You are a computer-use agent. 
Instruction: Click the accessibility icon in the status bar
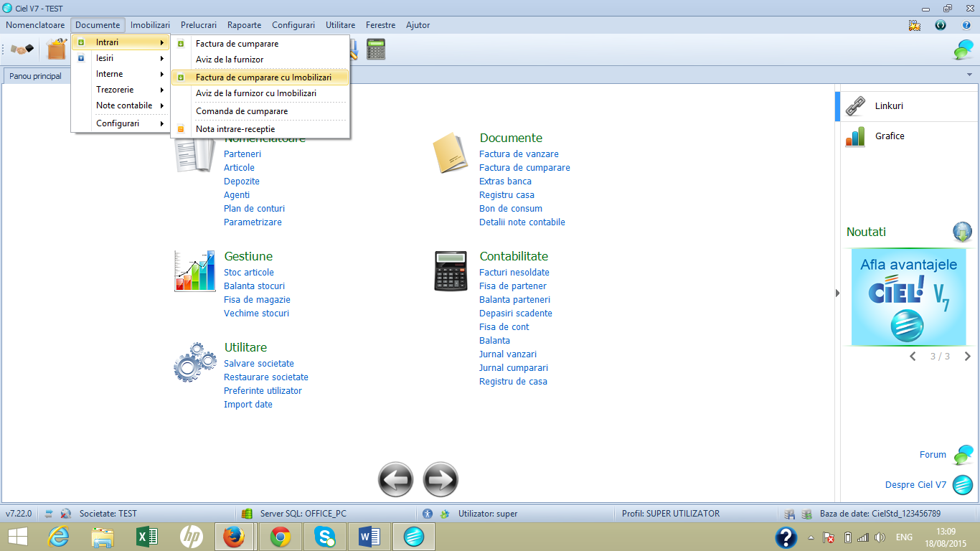428,514
